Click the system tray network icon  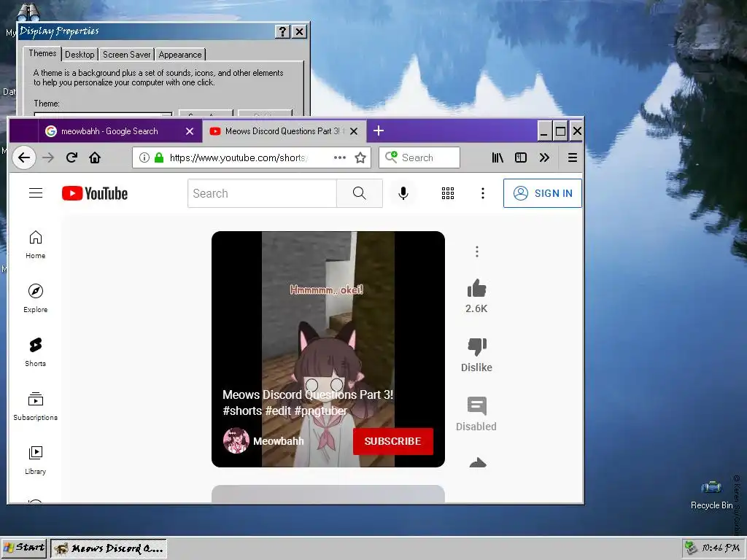pyautogui.click(x=691, y=548)
